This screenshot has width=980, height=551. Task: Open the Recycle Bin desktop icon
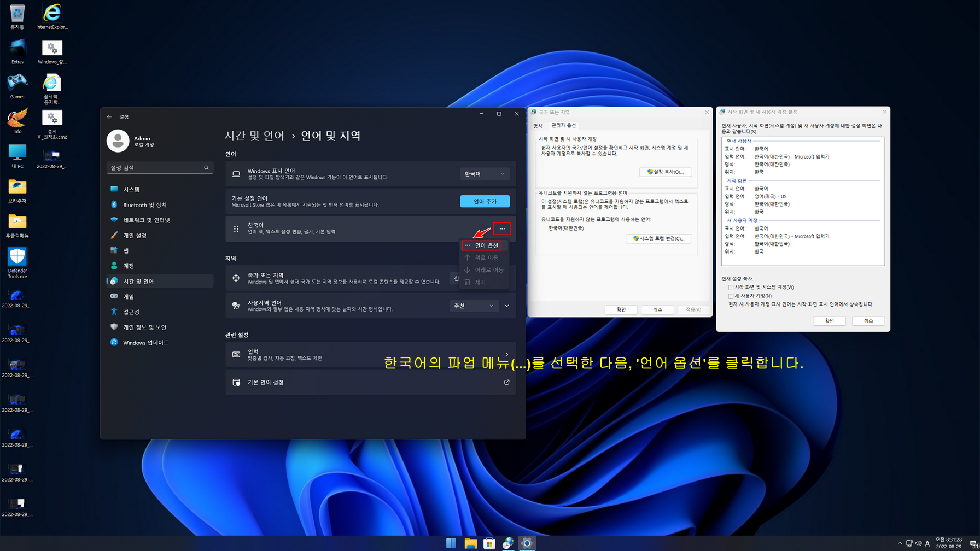pos(17,16)
